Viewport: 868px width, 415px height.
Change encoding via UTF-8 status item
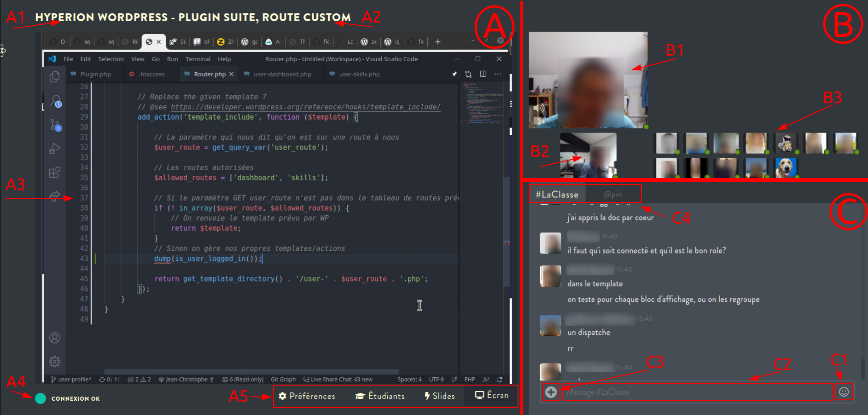(x=437, y=380)
